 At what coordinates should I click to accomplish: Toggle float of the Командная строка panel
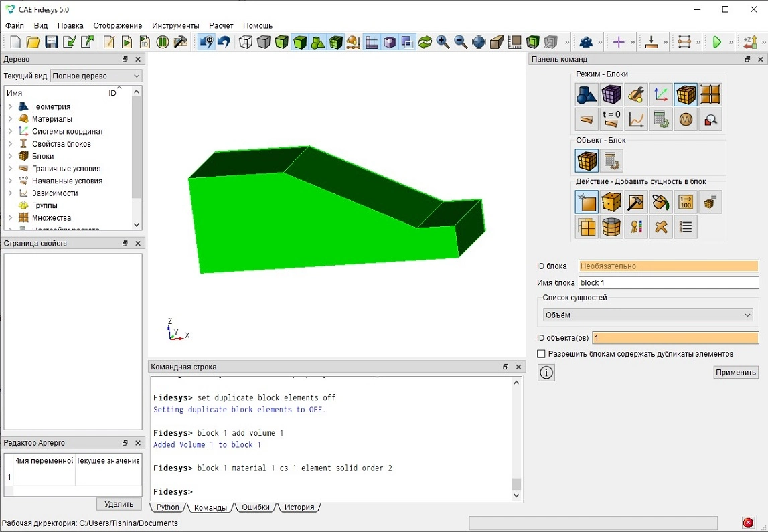click(x=506, y=367)
